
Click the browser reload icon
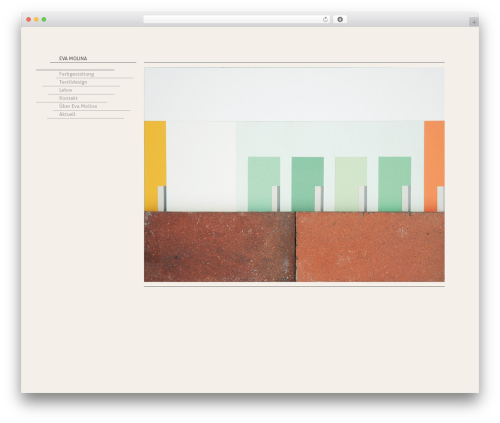tap(325, 19)
